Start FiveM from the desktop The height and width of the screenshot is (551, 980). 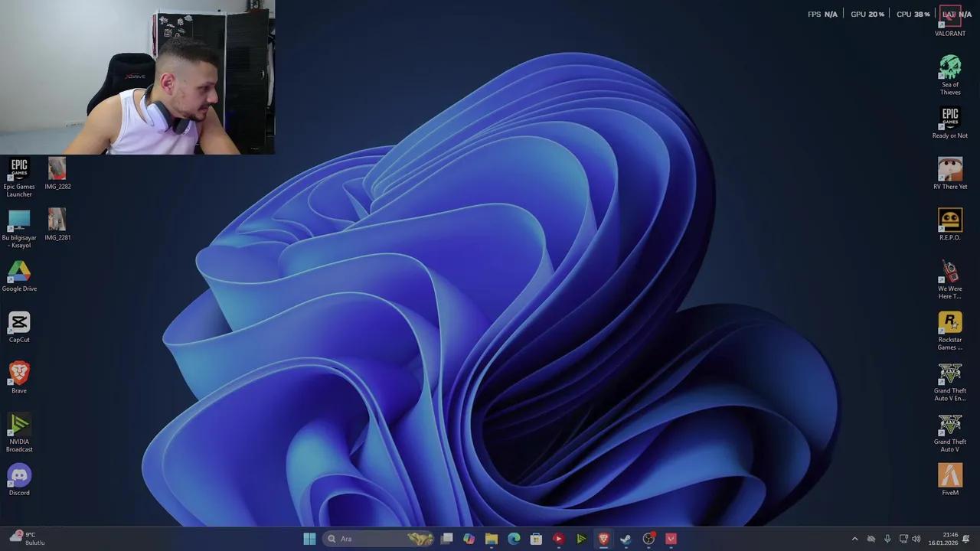(950, 476)
